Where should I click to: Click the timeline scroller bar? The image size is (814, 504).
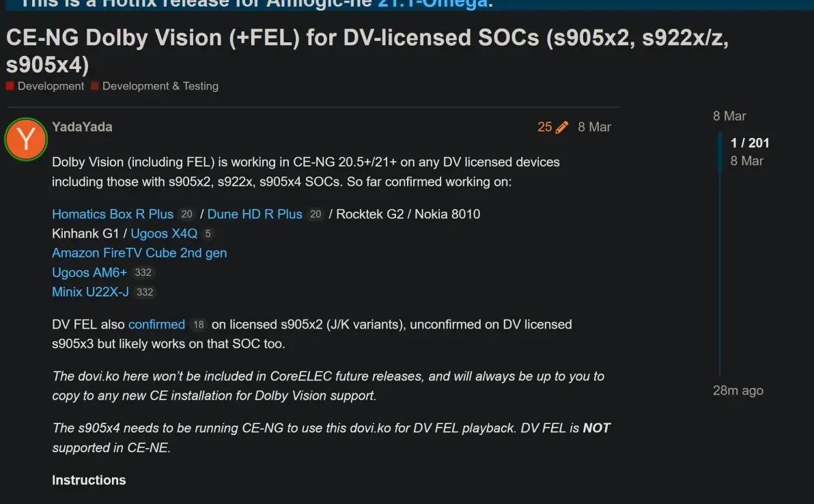[720, 152]
